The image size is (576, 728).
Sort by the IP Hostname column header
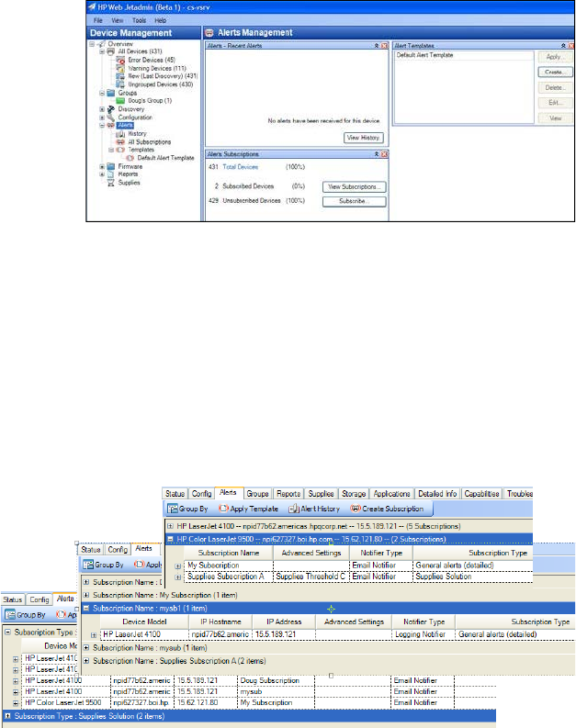coord(220,622)
